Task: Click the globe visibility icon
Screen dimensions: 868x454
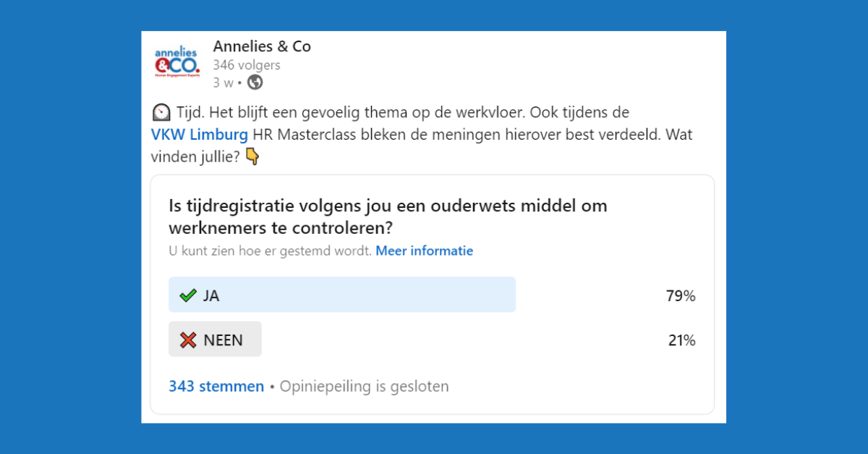Action: (255, 83)
